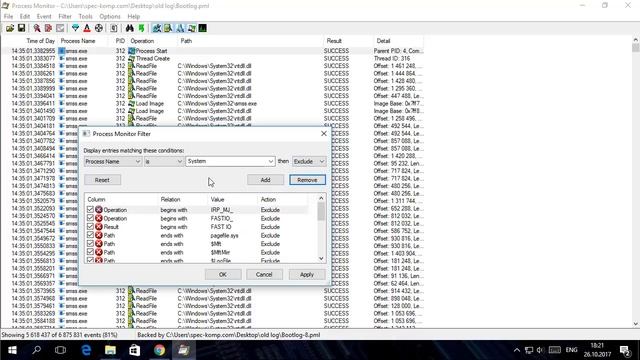Image resolution: width=640 pixels, height=360 pixels.
Task: Open Task View from the taskbar
Action: tap(60, 350)
